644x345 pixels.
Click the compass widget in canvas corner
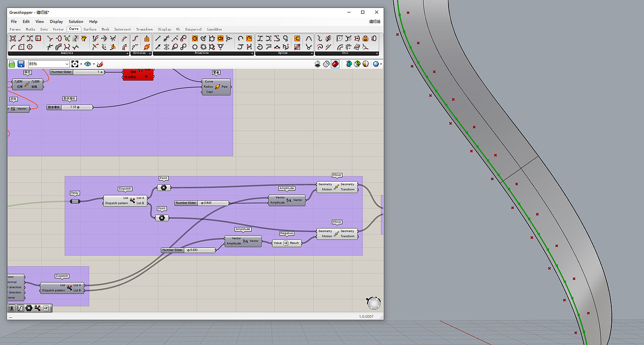(x=374, y=303)
